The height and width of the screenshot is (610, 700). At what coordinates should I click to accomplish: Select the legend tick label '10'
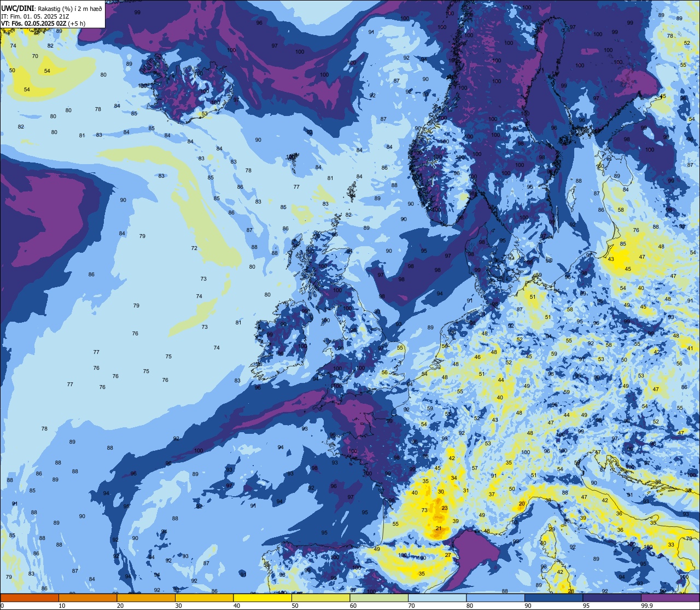coord(62,606)
